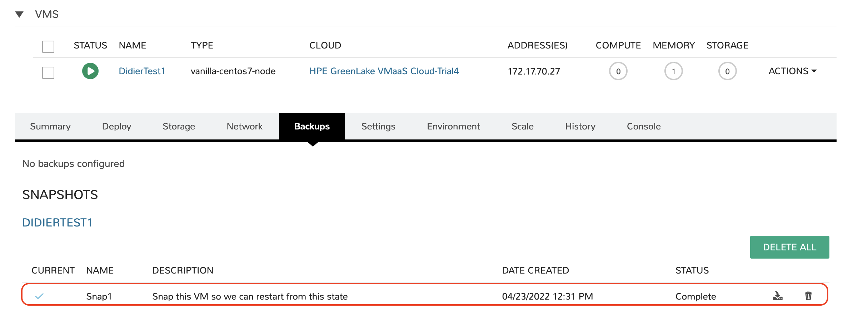The width and height of the screenshot is (868, 321).
Task: Click the vanilla-centos7-node type text
Action: click(233, 71)
